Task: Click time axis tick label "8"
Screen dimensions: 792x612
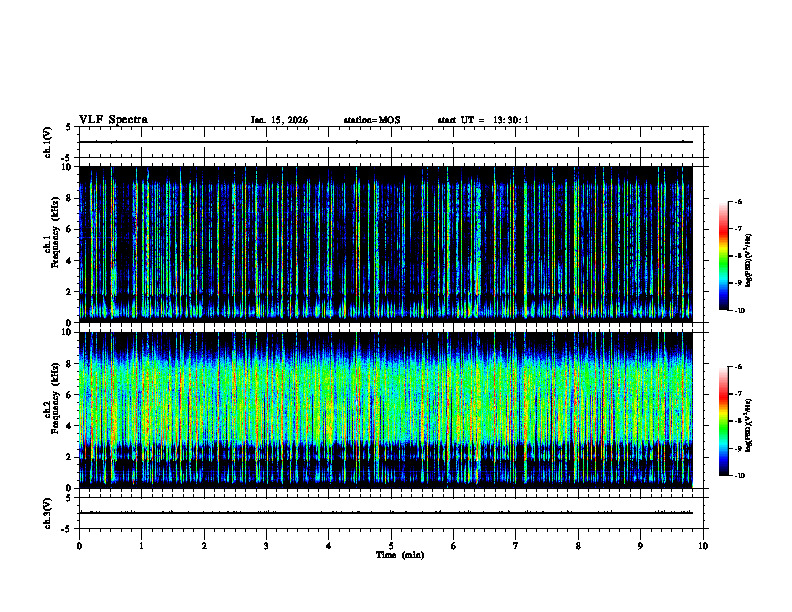Action: pos(578,546)
